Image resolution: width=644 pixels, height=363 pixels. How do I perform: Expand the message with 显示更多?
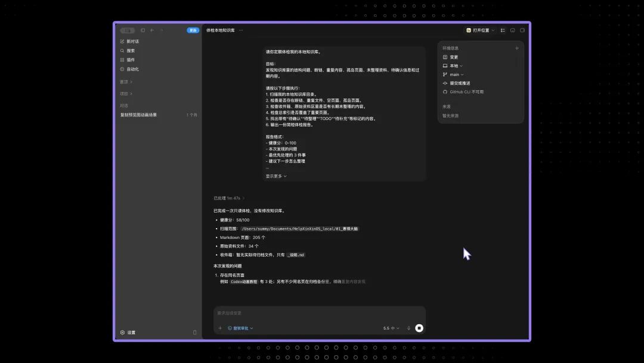pyautogui.click(x=276, y=176)
